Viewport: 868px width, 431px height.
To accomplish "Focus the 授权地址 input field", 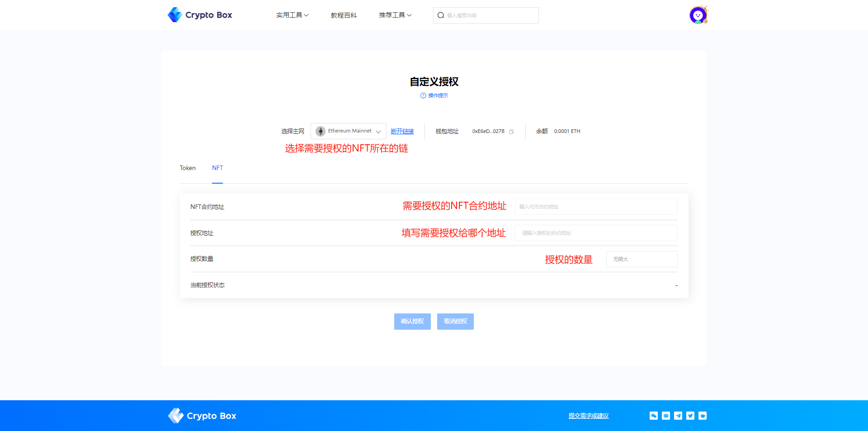I will coord(596,233).
